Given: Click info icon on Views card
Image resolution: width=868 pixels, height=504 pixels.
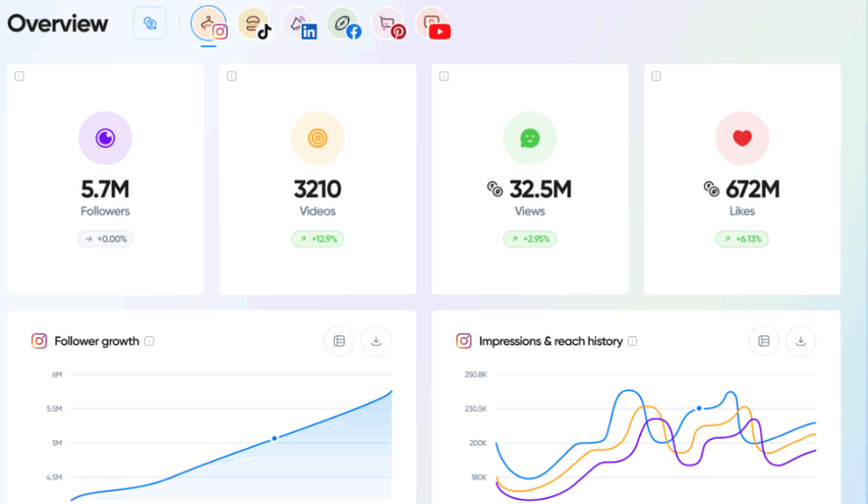Looking at the screenshot, I should point(443,76).
